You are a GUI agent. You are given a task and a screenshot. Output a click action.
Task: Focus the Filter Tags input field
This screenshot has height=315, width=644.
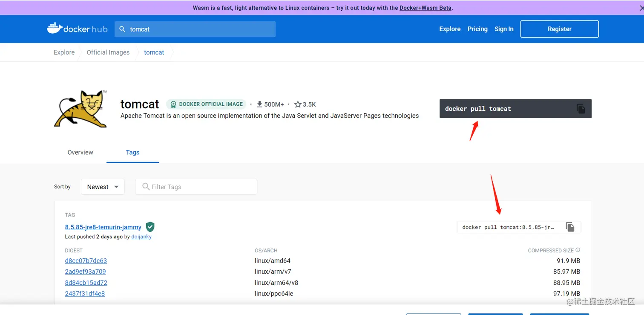coord(196,187)
